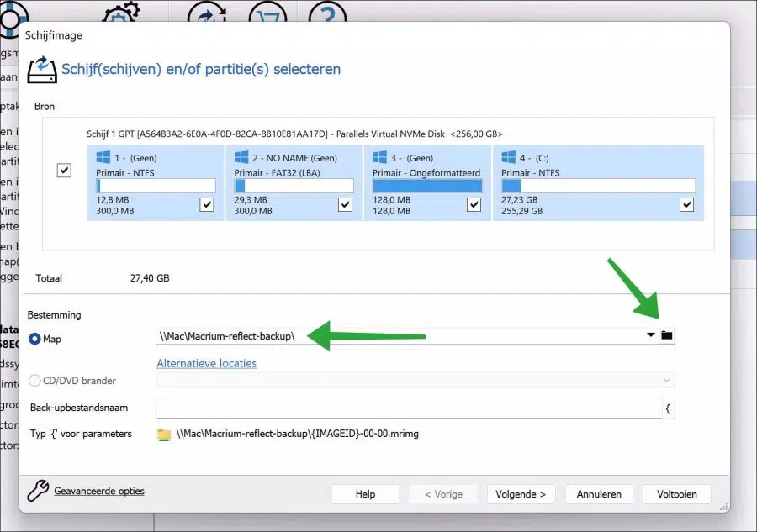Click the help question mark icon in background toolbar
Screen dimensions: 757x532
point(327,13)
